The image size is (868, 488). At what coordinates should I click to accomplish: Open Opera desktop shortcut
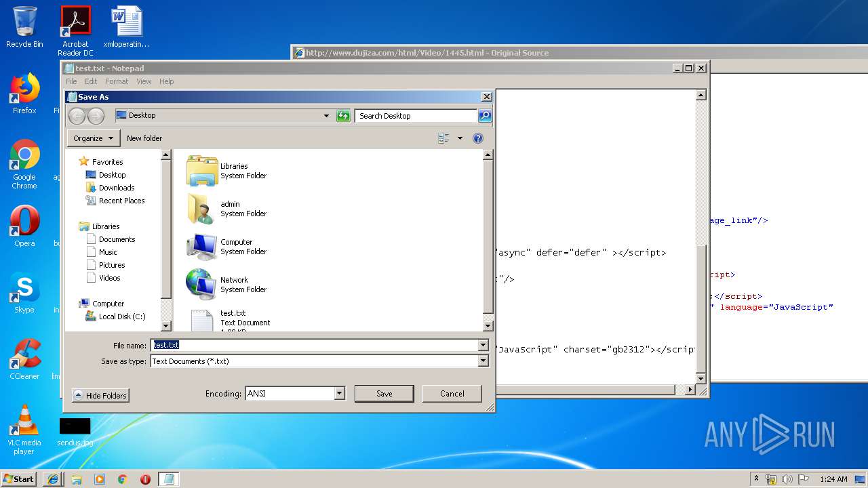24,226
